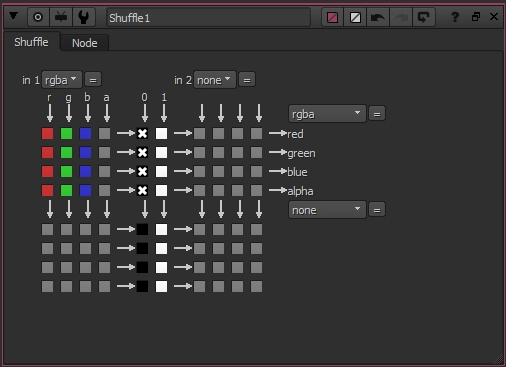Screen dimensions: 506x367
Task: Click the wrench settings icon
Action: [x=83, y=17]
